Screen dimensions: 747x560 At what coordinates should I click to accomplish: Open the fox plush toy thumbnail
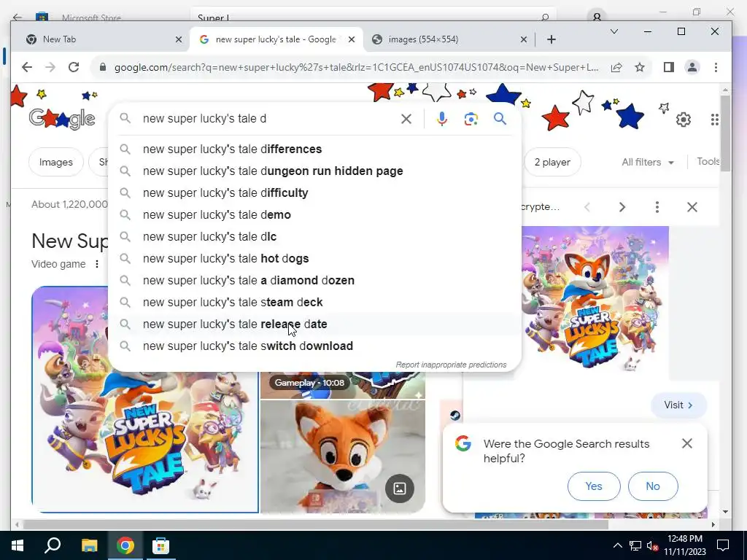pyautogui.click(x=343, y=456)
